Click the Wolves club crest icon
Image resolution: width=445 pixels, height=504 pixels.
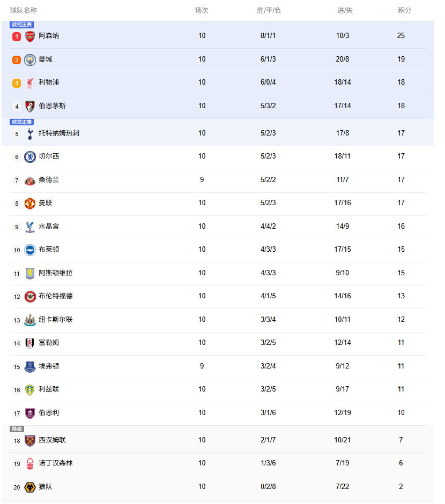click(30, 487)
